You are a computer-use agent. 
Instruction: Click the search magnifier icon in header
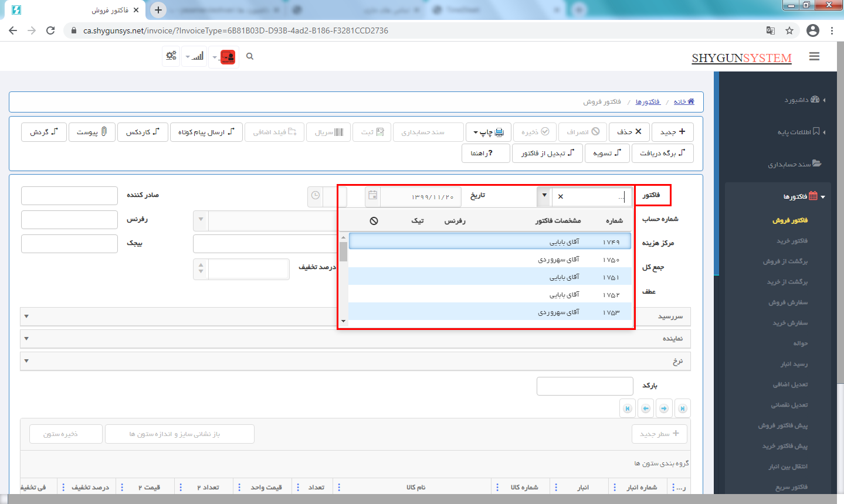click(x=250, y=56)
